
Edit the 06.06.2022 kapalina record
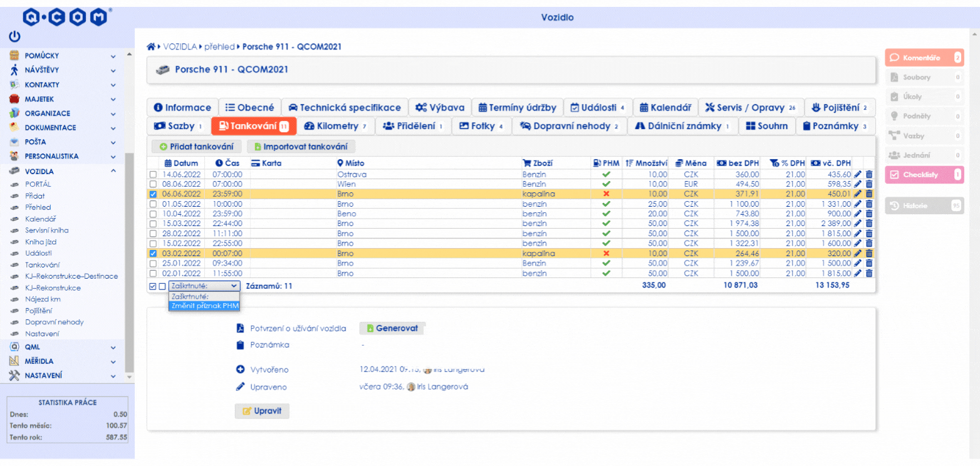point(858,194)
